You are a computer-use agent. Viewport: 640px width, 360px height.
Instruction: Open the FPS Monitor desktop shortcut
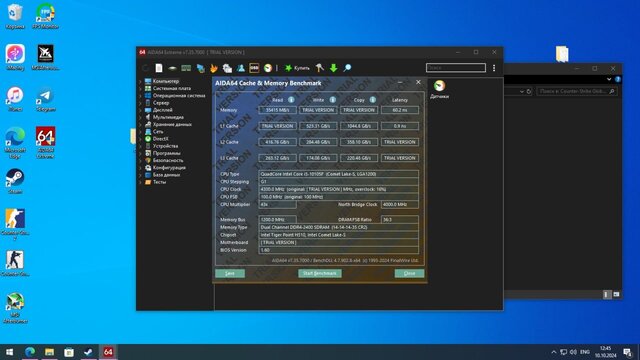[45, 16]
